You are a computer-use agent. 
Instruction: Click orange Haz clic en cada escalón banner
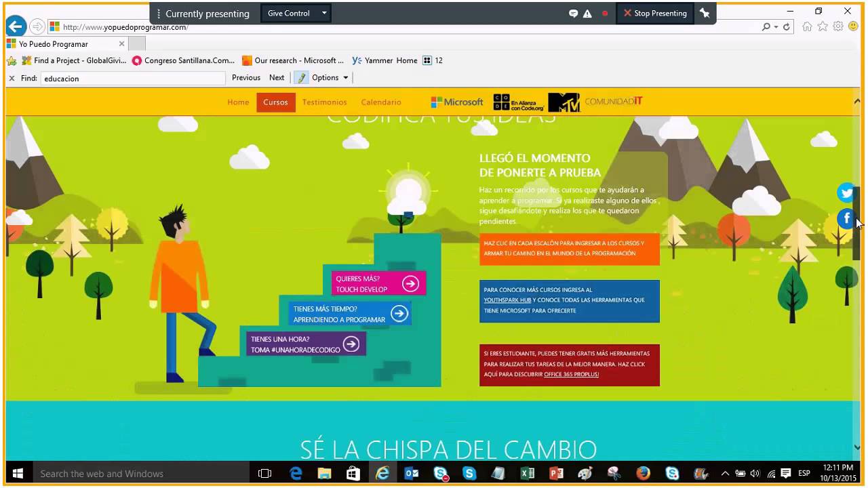570,249
